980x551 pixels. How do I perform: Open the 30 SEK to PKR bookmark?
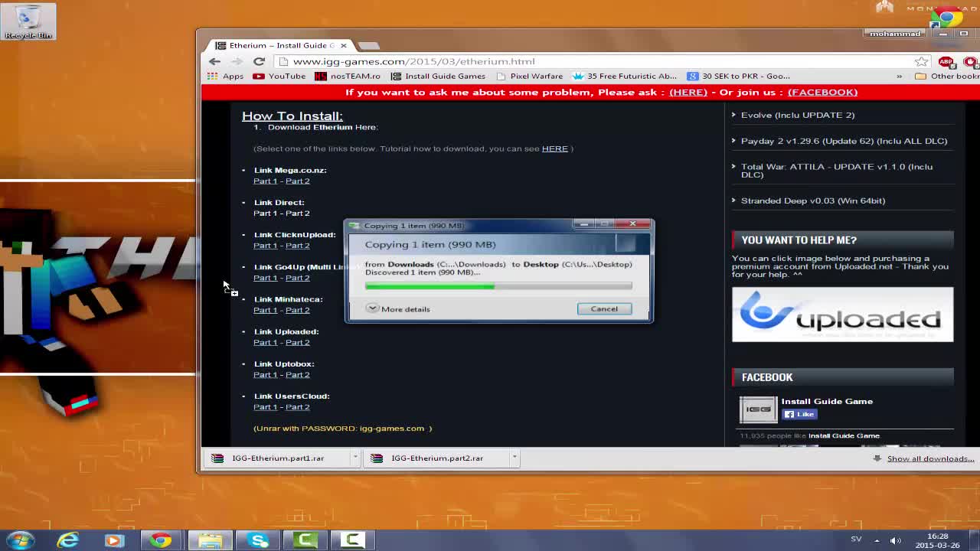tap(739, 76)
